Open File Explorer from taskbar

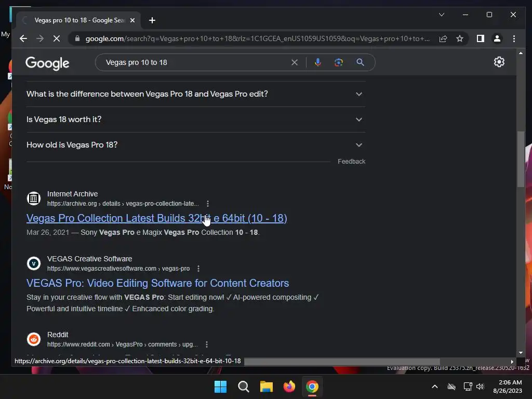coord(267,387)
